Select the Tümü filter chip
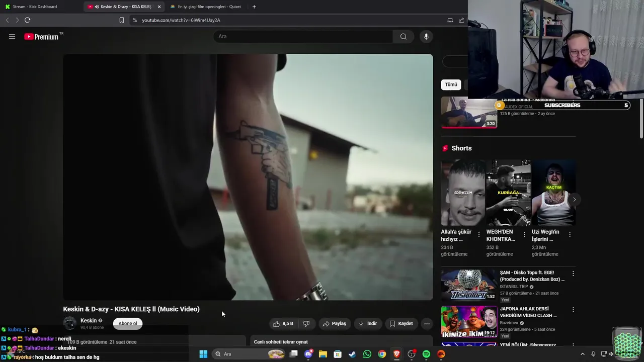 [451, 84]
